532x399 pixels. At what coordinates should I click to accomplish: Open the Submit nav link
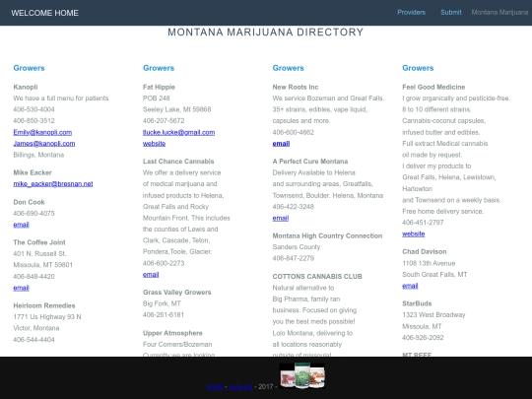[x=451, y=13]
